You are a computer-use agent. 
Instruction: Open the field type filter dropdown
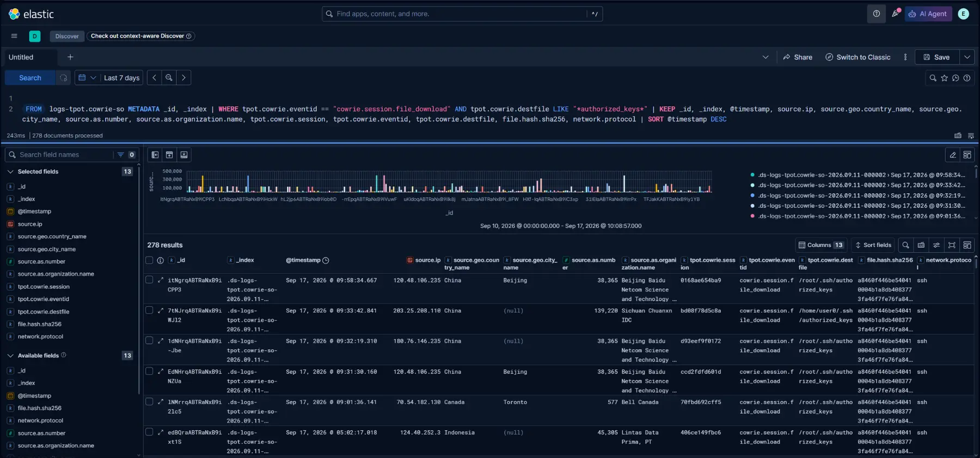[x=126, y=155]
